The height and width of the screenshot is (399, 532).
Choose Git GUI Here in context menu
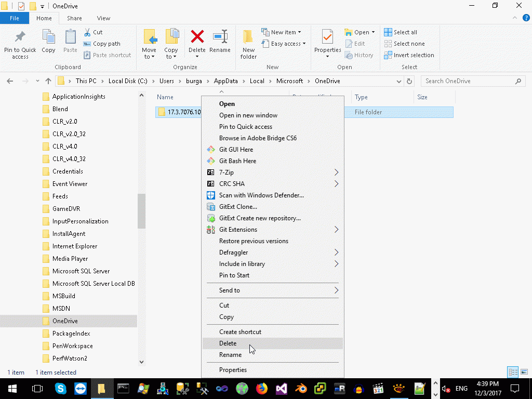272,149
